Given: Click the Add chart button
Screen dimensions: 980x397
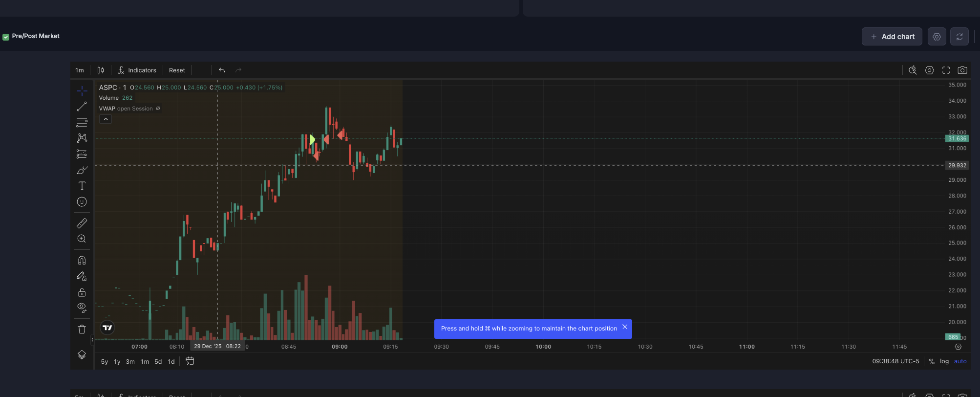Looking at the screenshot, I should click(x=892, y=37).
